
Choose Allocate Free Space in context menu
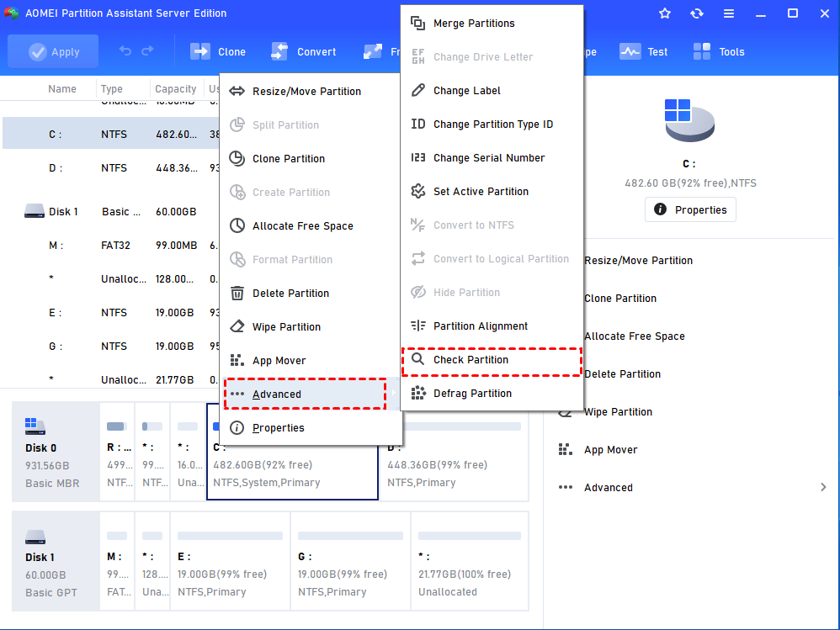[x=311, y=226]
